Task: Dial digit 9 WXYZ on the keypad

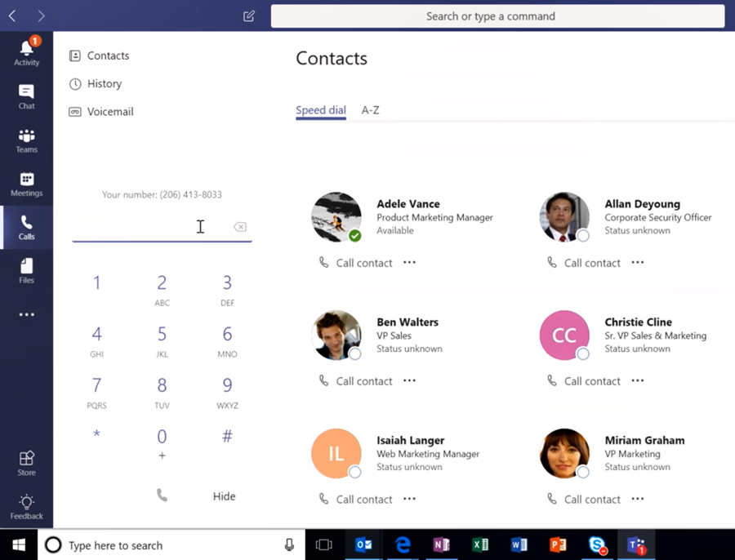Action: tap(227, 392)
